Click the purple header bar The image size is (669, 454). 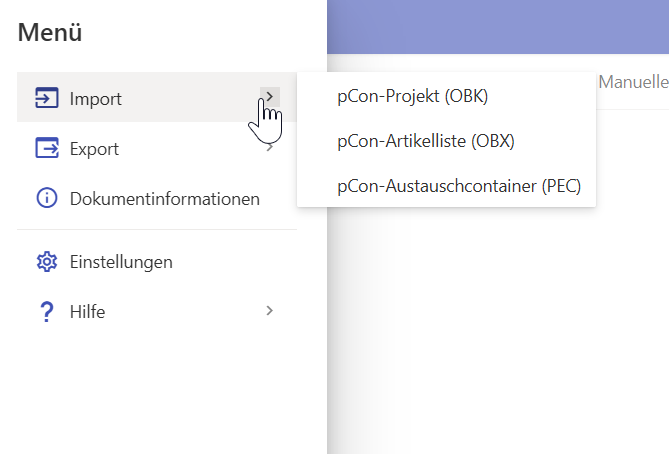coord(498,26)
